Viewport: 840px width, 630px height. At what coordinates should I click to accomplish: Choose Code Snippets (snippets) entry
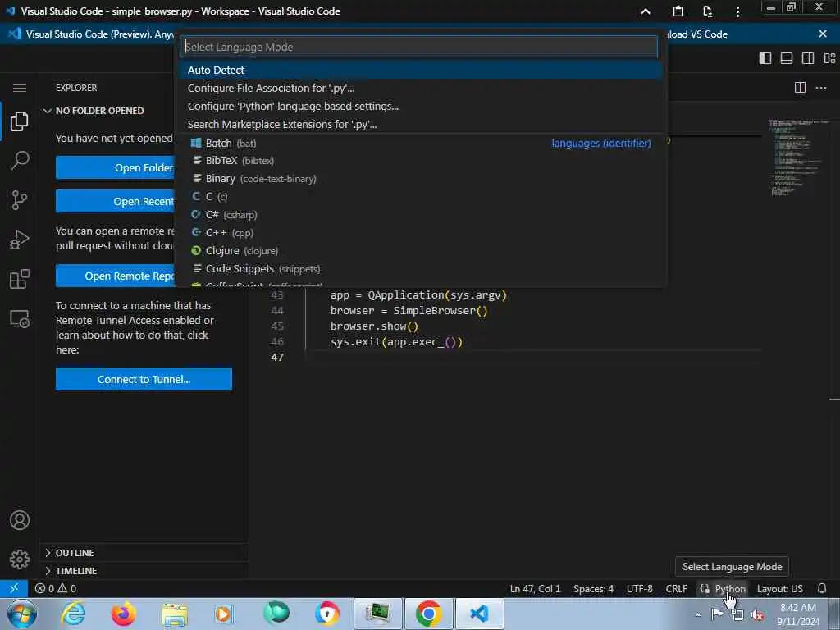[x=421, y=269]
